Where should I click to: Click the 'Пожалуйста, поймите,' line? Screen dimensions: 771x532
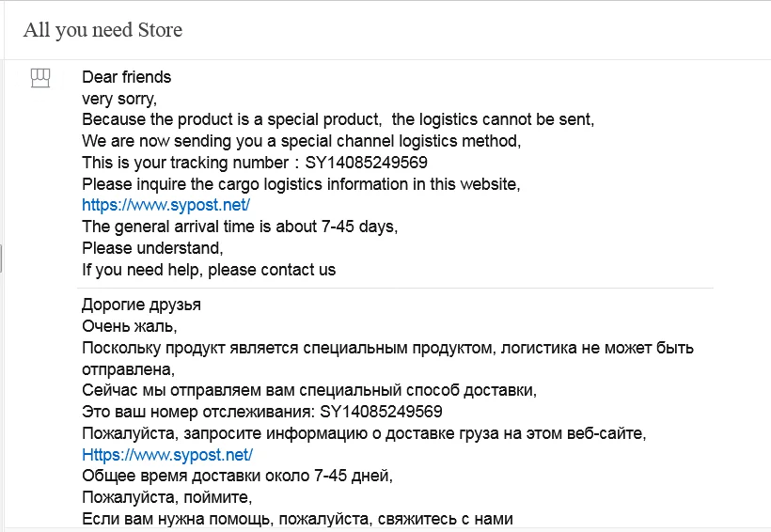click(x=167, y=497)
